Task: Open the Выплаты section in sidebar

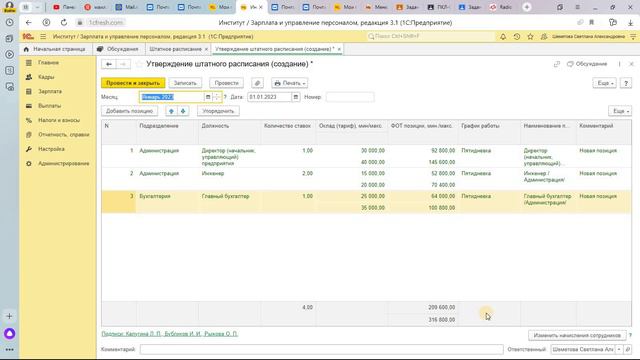Action: [x=49, y=106]
